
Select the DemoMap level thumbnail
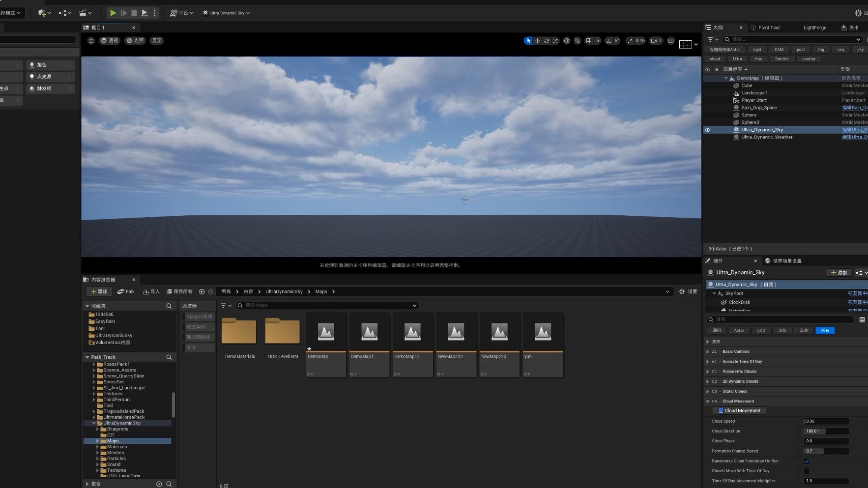coord(325,344)
